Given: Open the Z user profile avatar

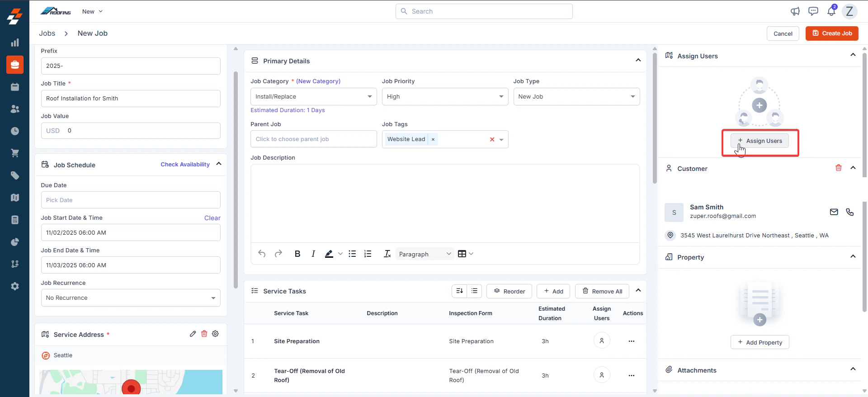Looking at the screenshot, I should [x=849, y=11].
